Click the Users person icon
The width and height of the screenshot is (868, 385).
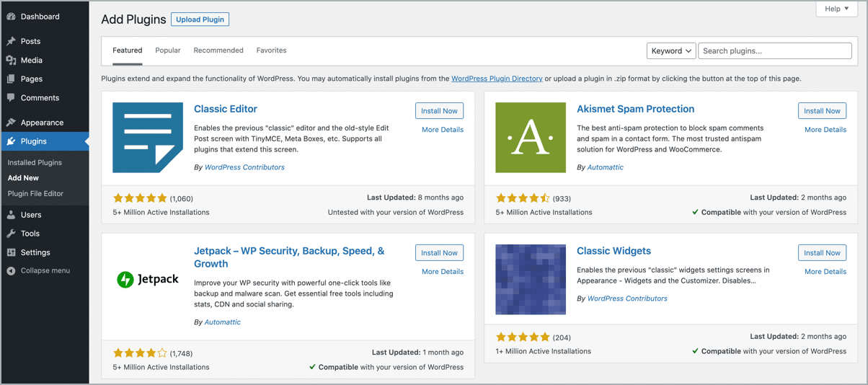pos(11,215)
